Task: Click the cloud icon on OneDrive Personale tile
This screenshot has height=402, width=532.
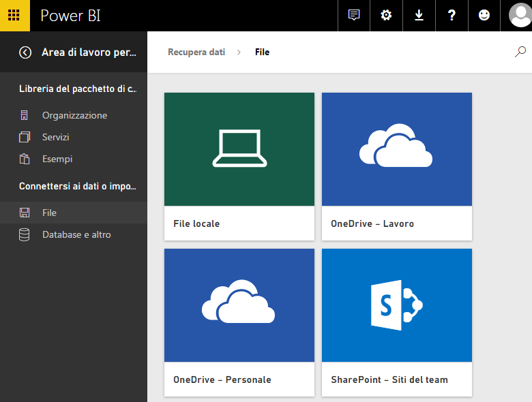Action: tap(239, 301)
